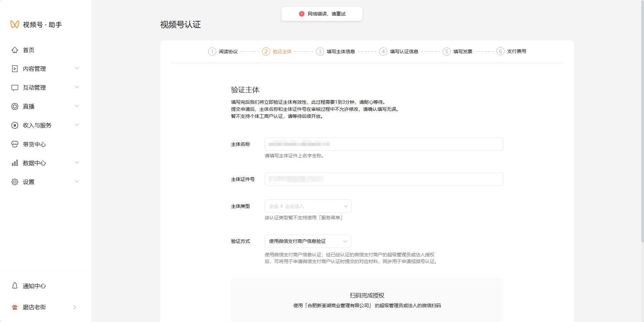Click the 直播 circular broadcast icon

[x=15, y=106]
